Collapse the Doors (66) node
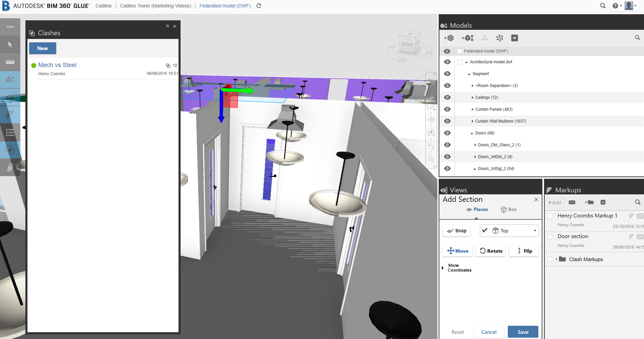 [472, 133]
